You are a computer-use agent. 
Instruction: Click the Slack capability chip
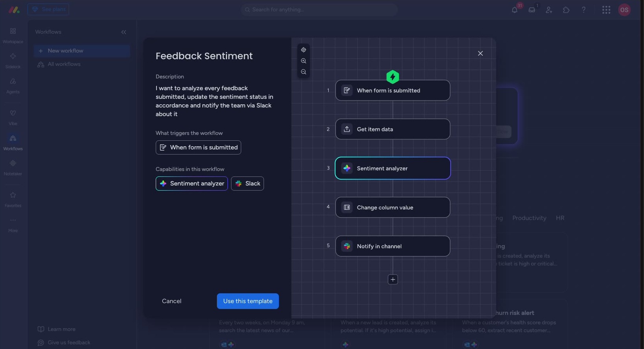point(247,184)
